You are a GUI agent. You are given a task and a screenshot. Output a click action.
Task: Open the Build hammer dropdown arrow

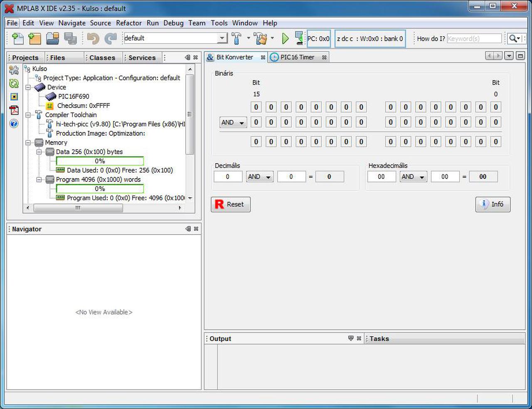(x=249, y=38)
